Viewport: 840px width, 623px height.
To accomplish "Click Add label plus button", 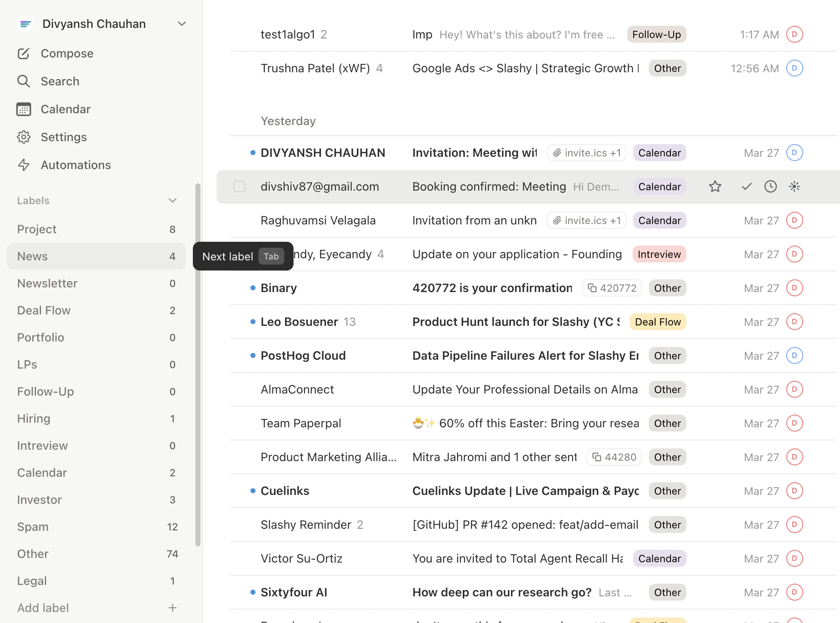I will [172, 608].
